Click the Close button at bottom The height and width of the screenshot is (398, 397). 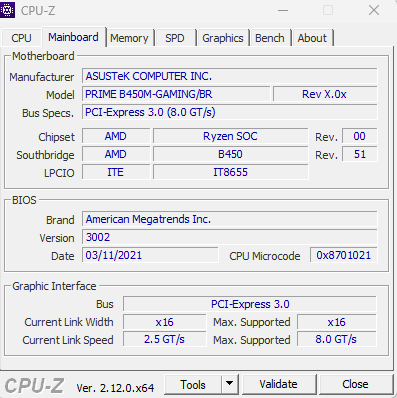tap(355, 384)
